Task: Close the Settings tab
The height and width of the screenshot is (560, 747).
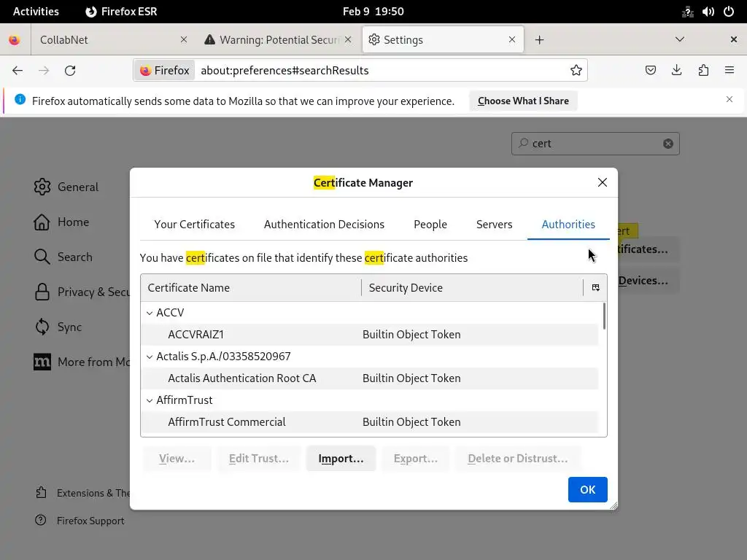Action: [x=511, y=39]
